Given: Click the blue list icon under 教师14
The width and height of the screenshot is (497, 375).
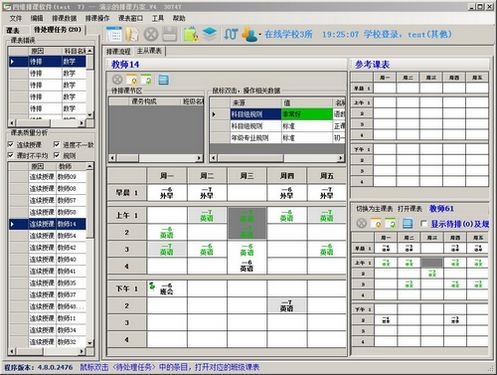Looking at the screenshot, I should pyautogui.click(x=163, y=80).
